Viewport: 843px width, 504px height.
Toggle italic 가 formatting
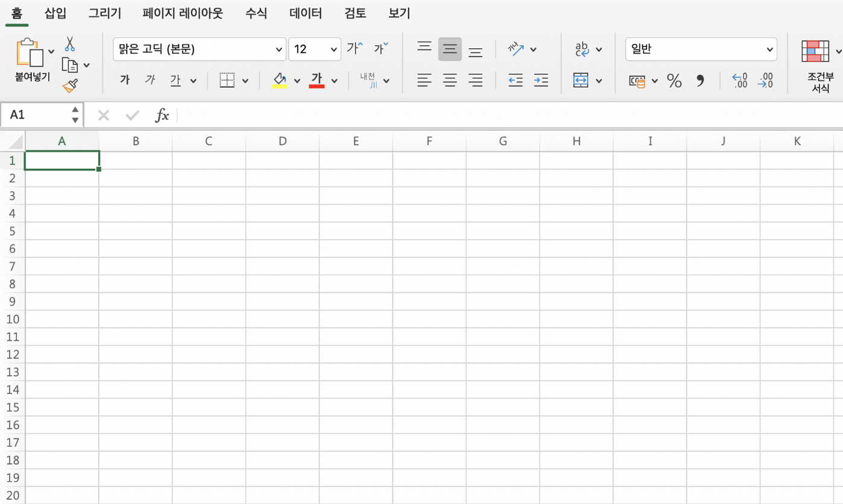tap(150, 80)
